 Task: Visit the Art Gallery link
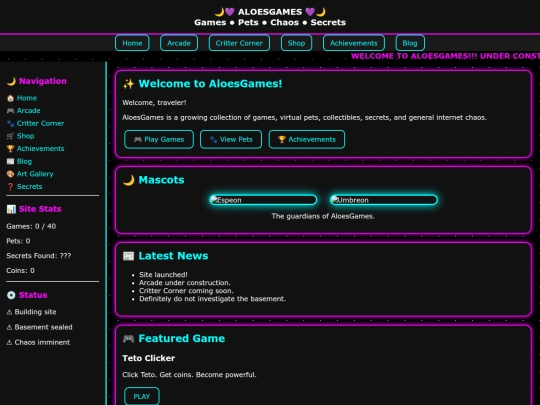pyautogui.click(x=35, y=174)
